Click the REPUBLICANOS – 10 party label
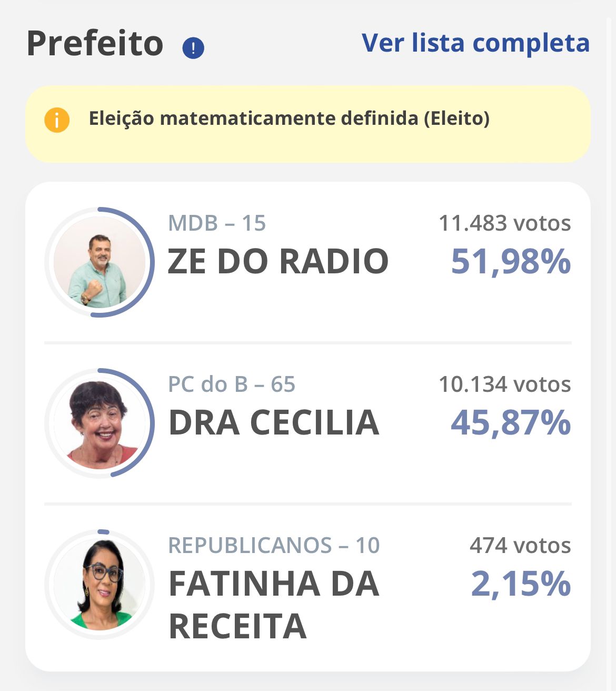Screen dimensions: 616x691 click(x=274, y=546)
